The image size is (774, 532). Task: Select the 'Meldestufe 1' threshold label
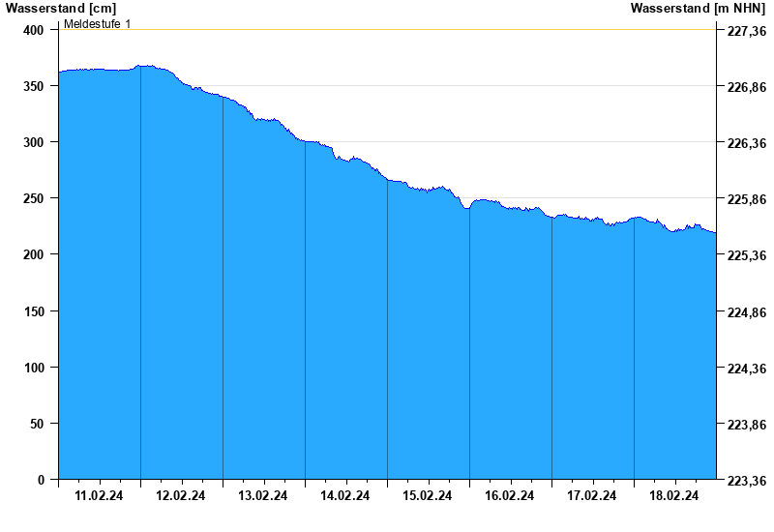point(98,23)
